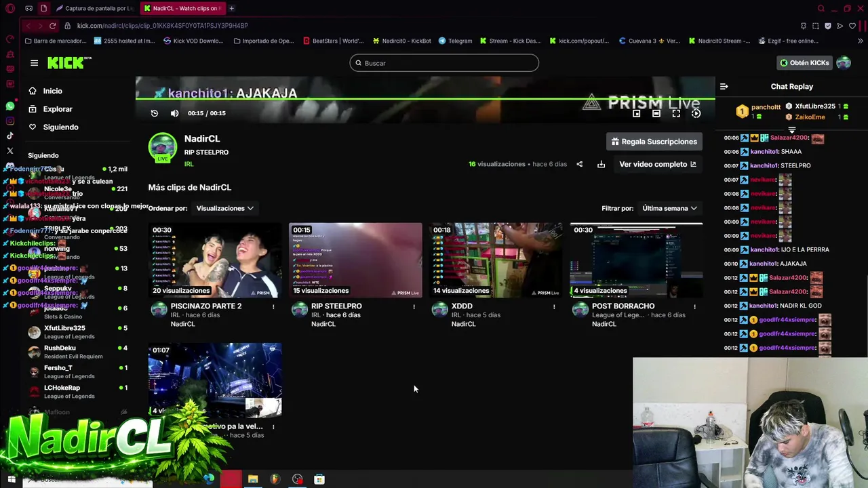Image resolution: width=868 pixels, height=488 pixels.
Task: Collapse the gifters leaderboard chevron
Action: click(791, 129)
